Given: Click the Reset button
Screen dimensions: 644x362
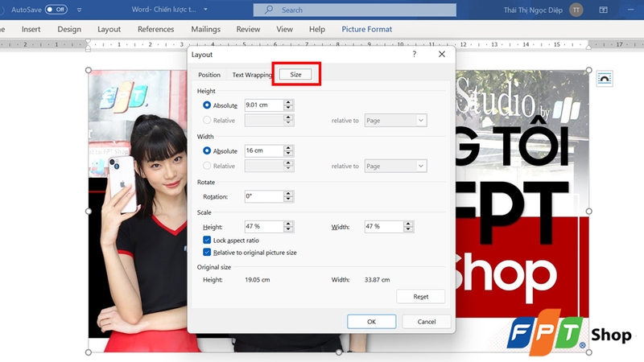Looking at the screenshot, I should [420, 296].
